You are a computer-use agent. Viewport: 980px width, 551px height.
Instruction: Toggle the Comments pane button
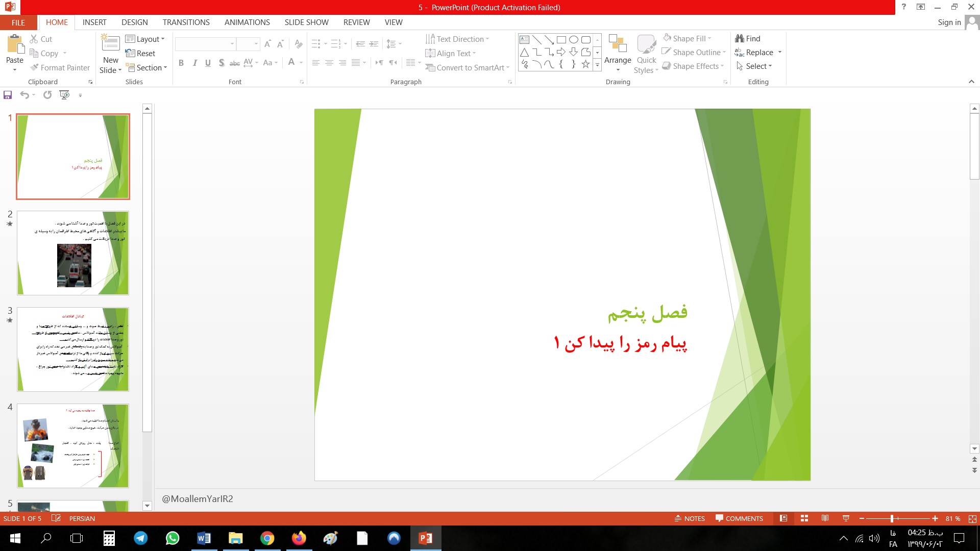tap(739, 518)
